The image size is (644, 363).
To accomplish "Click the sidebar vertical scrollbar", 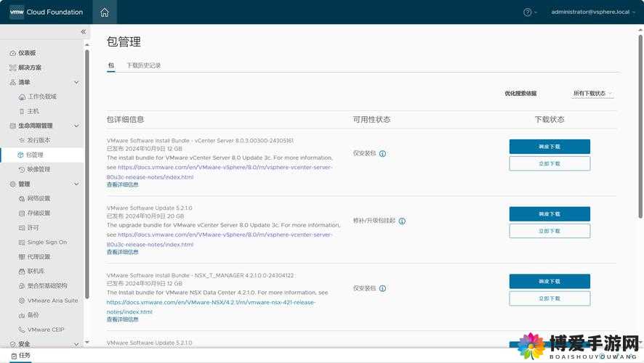I will [x=86, y=174].
